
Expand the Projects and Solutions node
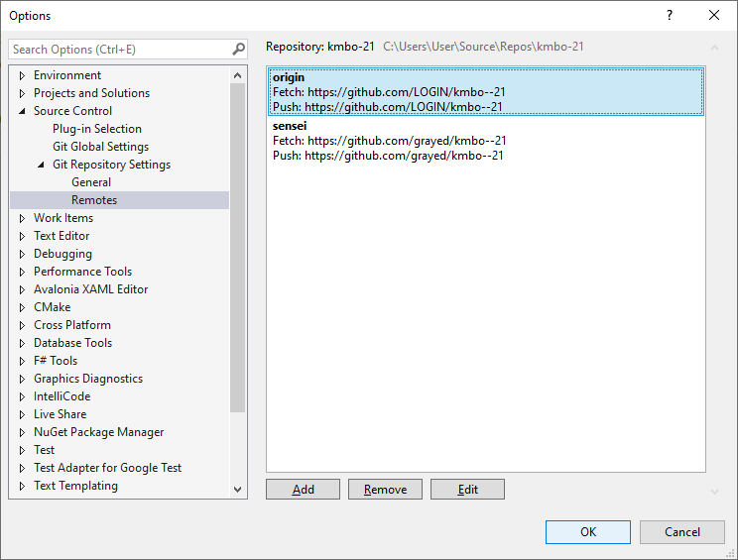coord(22,93)
